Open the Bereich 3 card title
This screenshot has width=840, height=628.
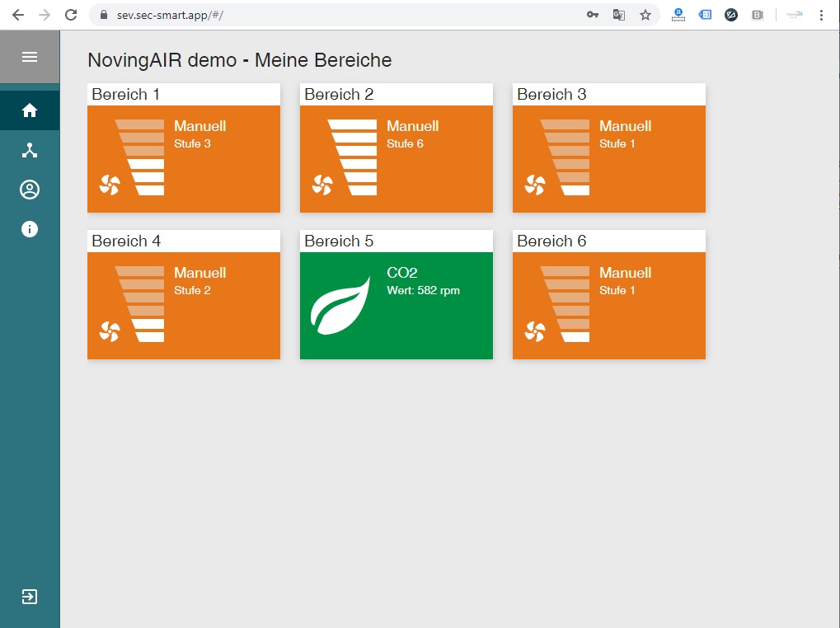551,94
